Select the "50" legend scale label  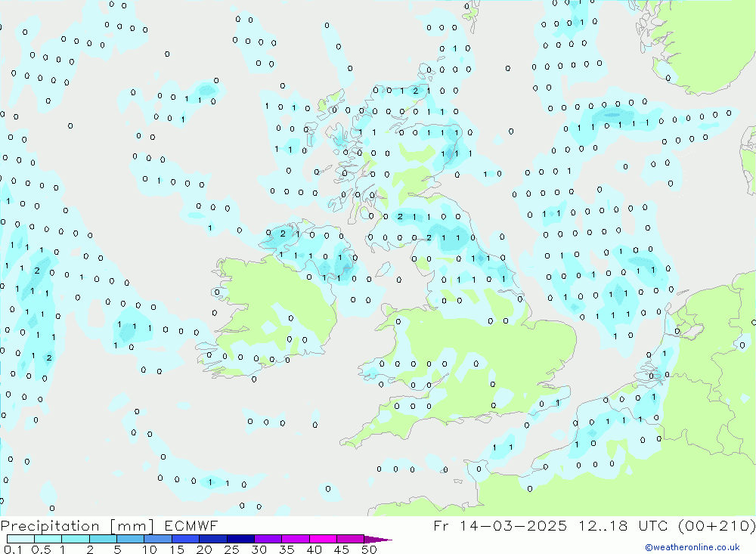(369, 549)
